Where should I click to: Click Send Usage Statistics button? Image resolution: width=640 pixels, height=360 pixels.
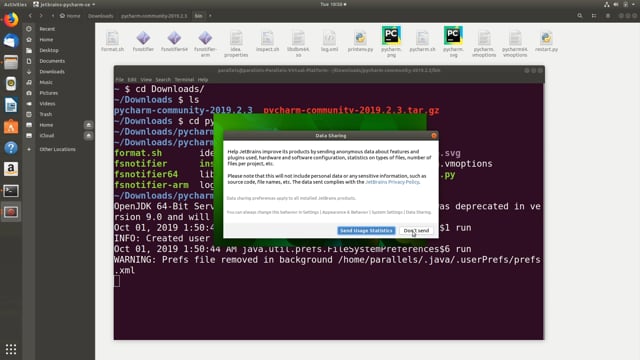coord(366,231)
